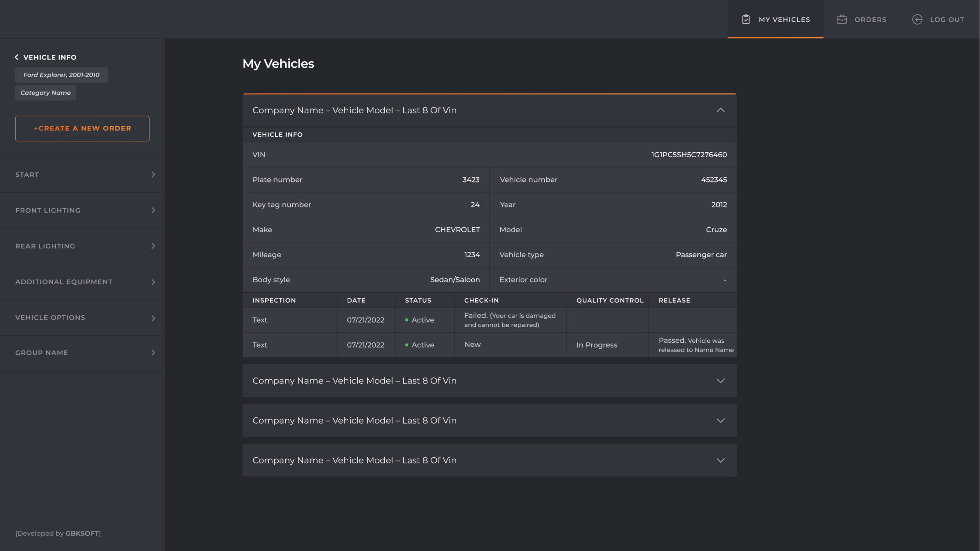Click the Status column header
The image size is (980, 551).
tap(418, 300)
